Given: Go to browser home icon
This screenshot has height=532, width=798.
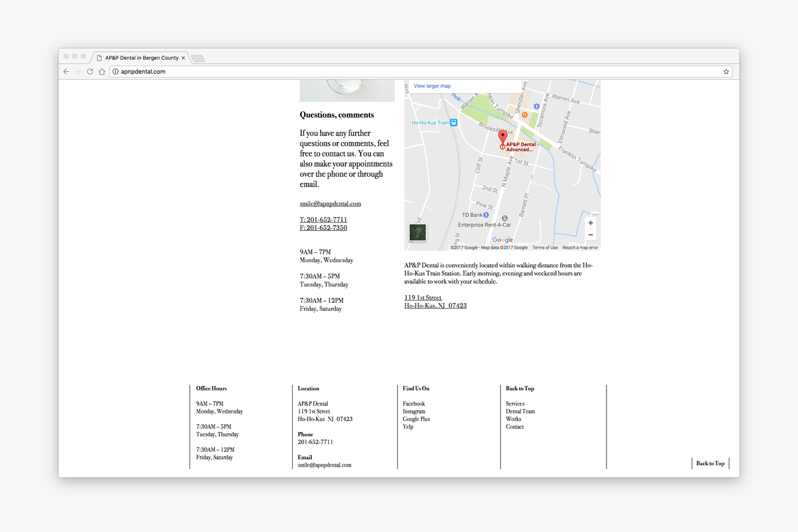Looking at the screenshot, I should pyautogui.click(x=102, y=71).
